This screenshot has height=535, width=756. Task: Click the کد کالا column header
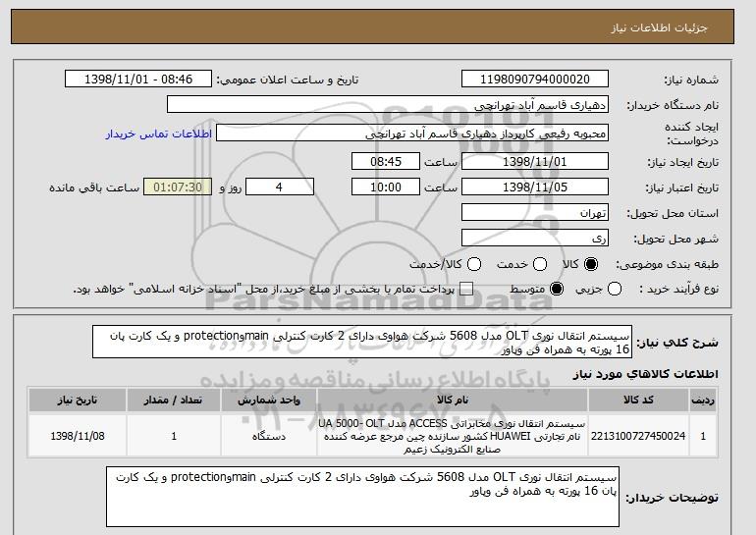[638, 401]
